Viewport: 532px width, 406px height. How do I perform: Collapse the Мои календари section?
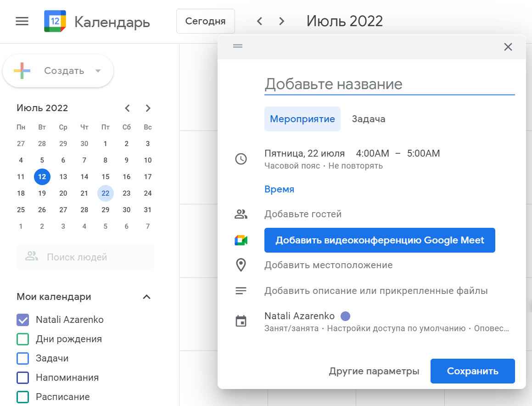(x=146, y=297)
